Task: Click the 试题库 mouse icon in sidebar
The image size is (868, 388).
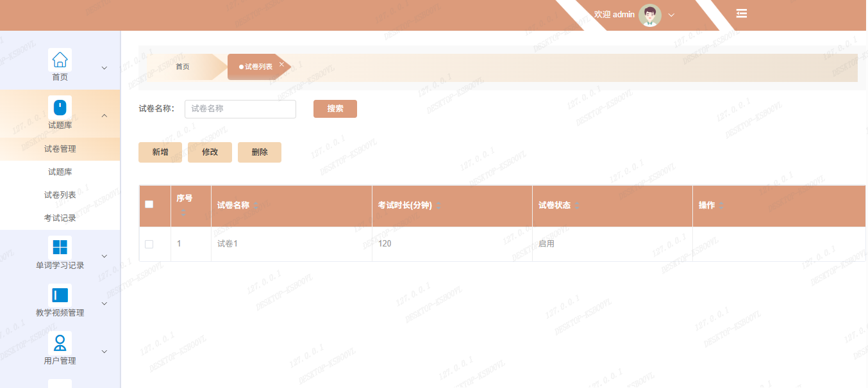Action: point(60,107)
